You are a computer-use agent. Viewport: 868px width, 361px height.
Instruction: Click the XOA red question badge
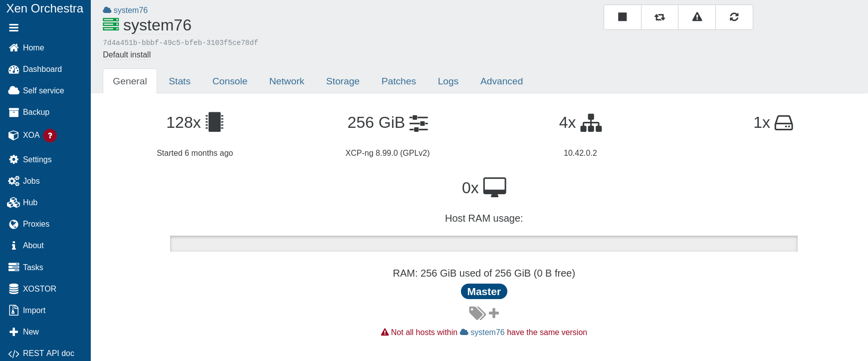[50, 135]
